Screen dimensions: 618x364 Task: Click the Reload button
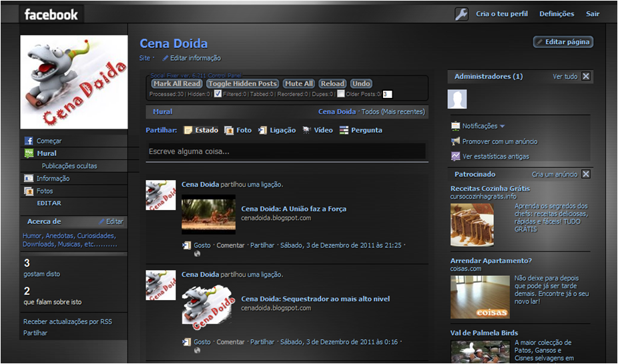tap(332, 83)
